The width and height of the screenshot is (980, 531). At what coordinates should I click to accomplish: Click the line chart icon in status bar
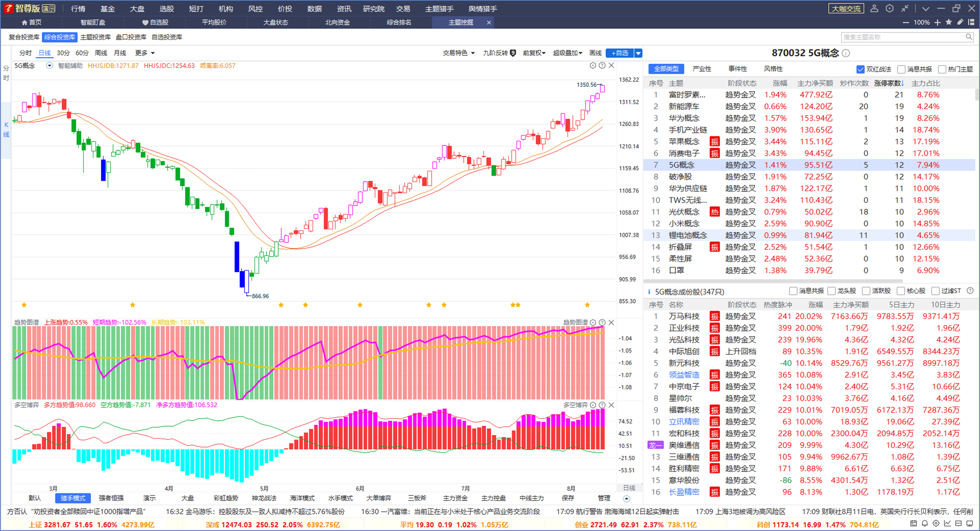click(x=947, y=524)
